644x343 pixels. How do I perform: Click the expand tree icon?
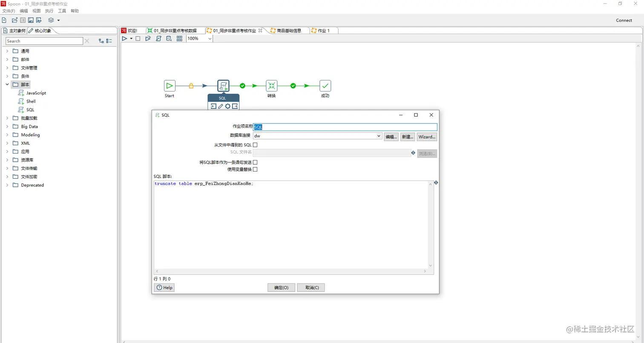pyautogui.click(x=101, y=41)
